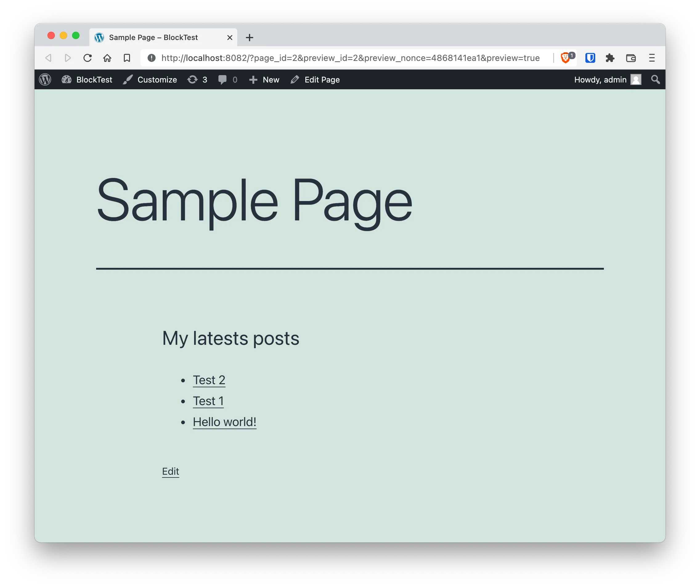The image size is (700, 588).
Task: Click the My latests posts heading
Action: pos(230,339)
